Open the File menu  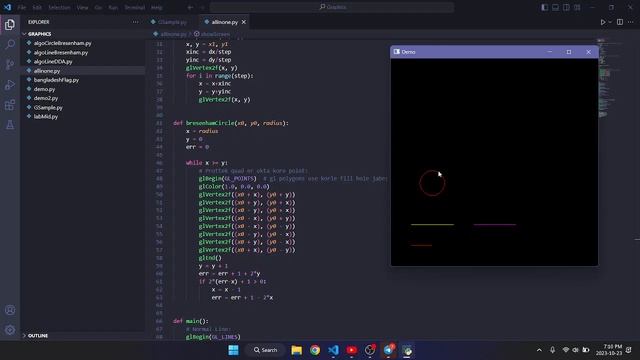[22, 7]
